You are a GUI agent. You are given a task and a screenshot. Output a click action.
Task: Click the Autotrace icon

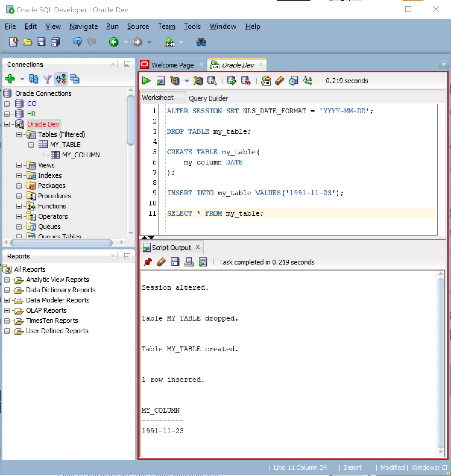(198, 80)
